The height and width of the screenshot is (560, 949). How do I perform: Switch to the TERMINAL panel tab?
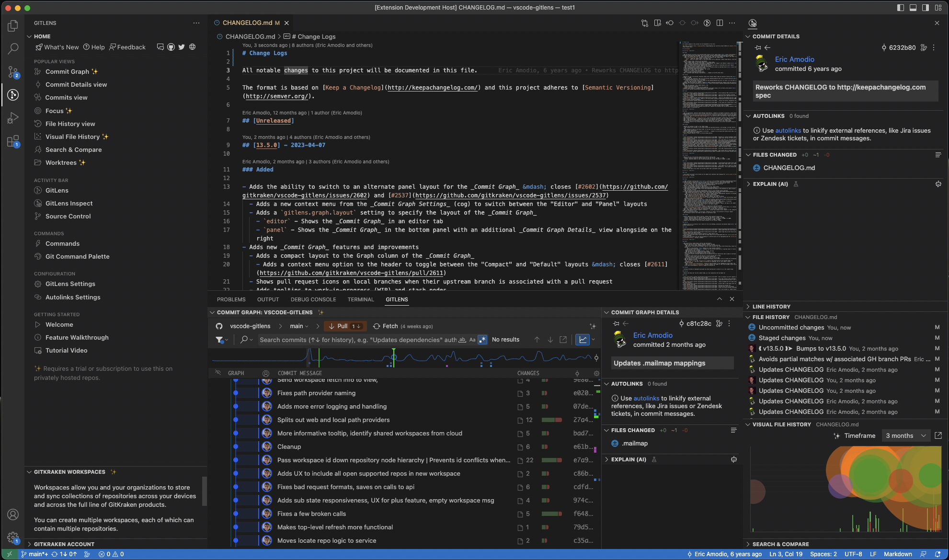point(361,299)
